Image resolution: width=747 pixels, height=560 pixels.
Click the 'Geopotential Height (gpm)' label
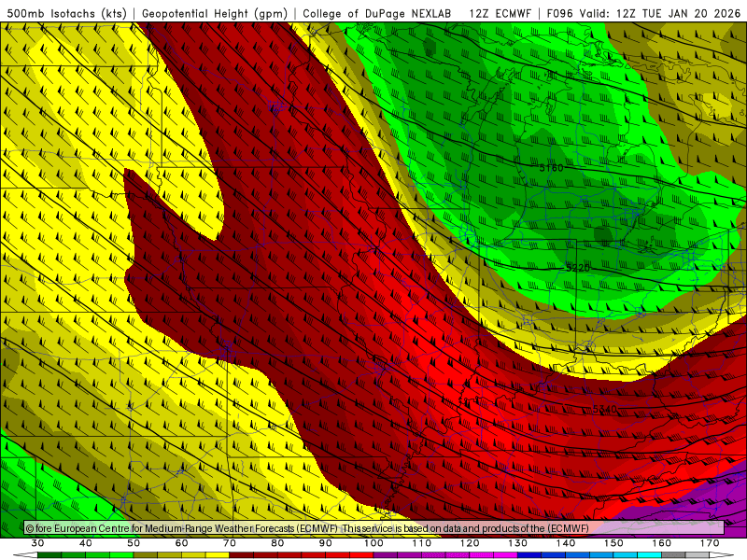tap(215, 14)
